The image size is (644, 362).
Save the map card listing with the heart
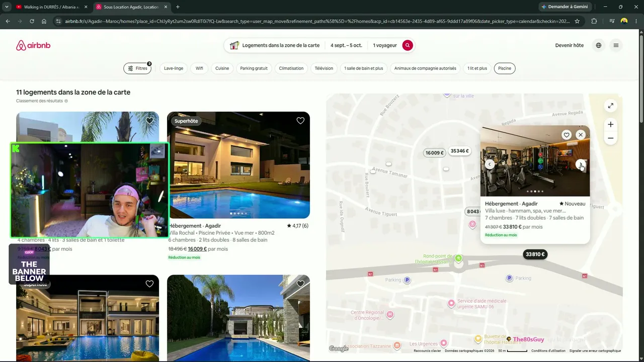(x=567, y=135)
